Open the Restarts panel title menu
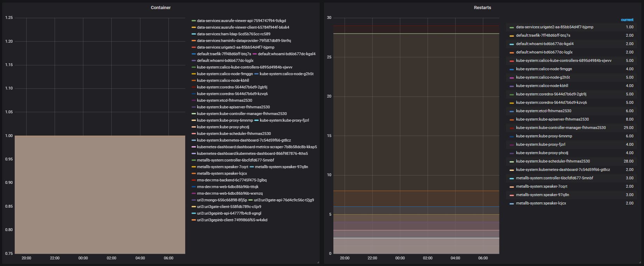The height and width of the screenshot is (266, 644). click(x=482, y=8)
